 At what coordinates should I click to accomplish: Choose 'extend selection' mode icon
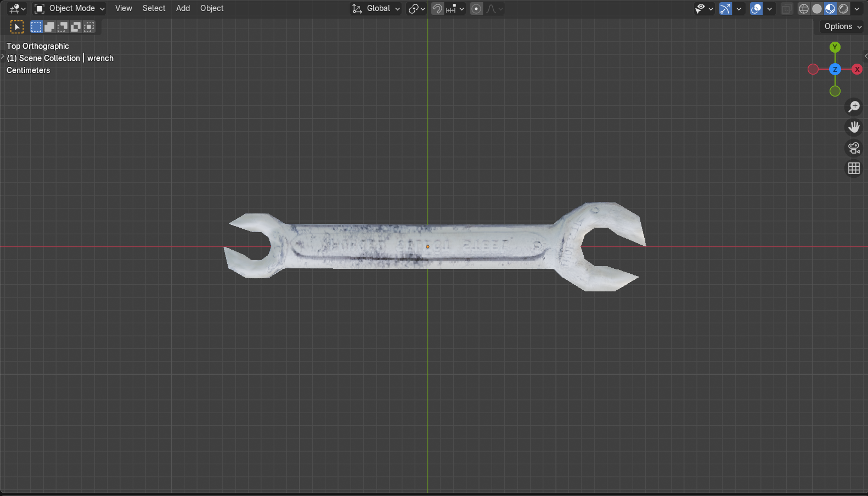[49, 26]
